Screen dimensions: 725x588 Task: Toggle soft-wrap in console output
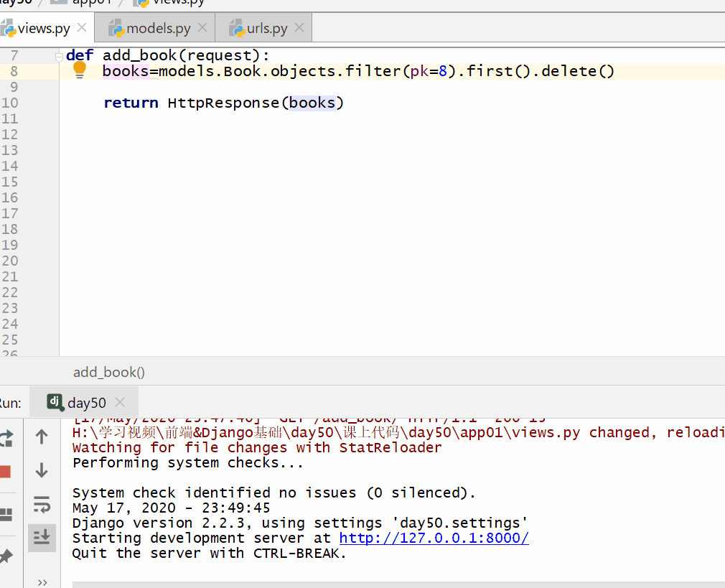click(42, 505)
